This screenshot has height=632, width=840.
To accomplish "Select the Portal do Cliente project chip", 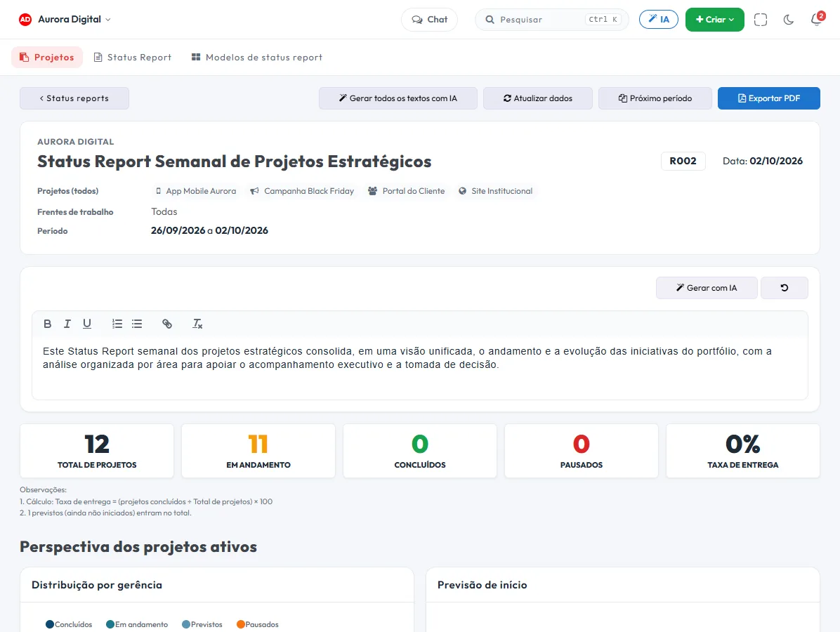I will tap(407, 191).
